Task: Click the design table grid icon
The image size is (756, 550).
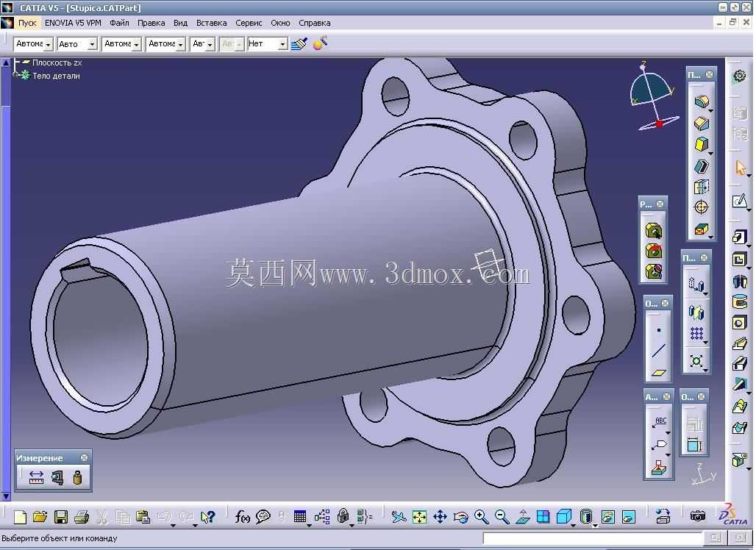Action: [300, 517]
